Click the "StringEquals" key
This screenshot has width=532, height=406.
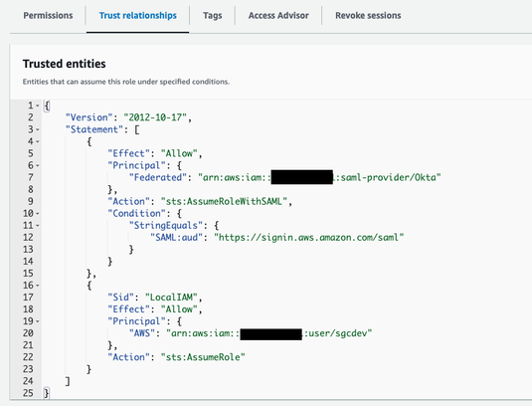(166, 226)
